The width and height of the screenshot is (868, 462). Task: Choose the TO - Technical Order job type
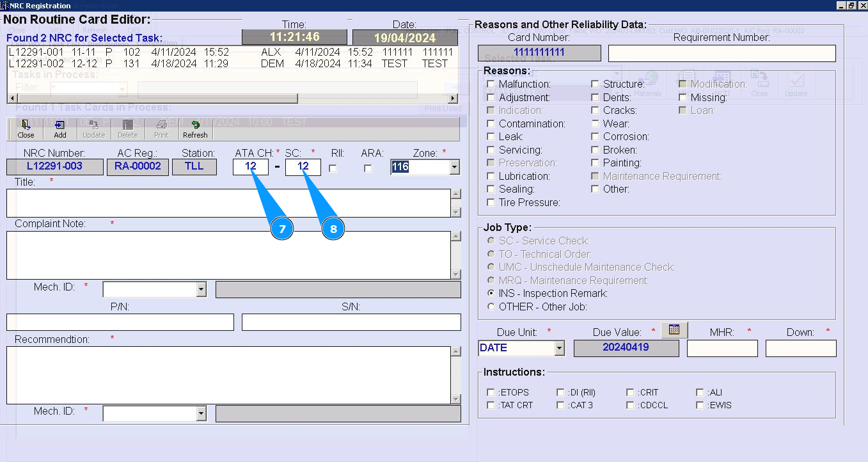(x=491, y=254)
